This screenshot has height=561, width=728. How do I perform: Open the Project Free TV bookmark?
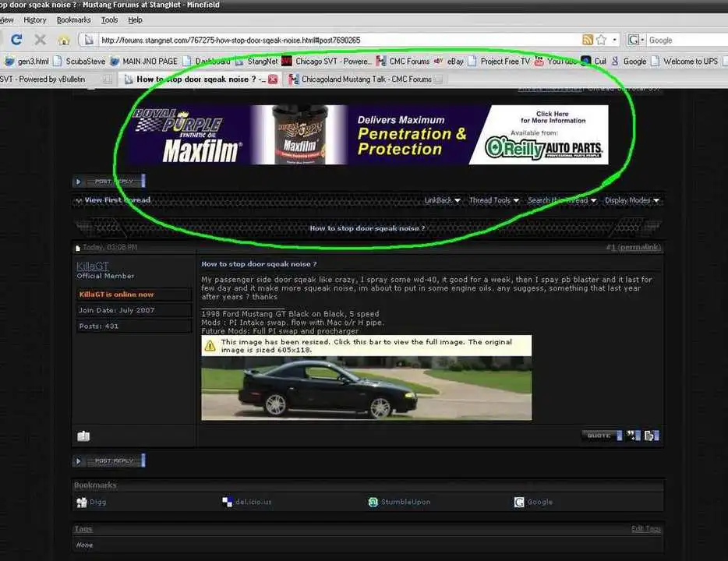499,62
